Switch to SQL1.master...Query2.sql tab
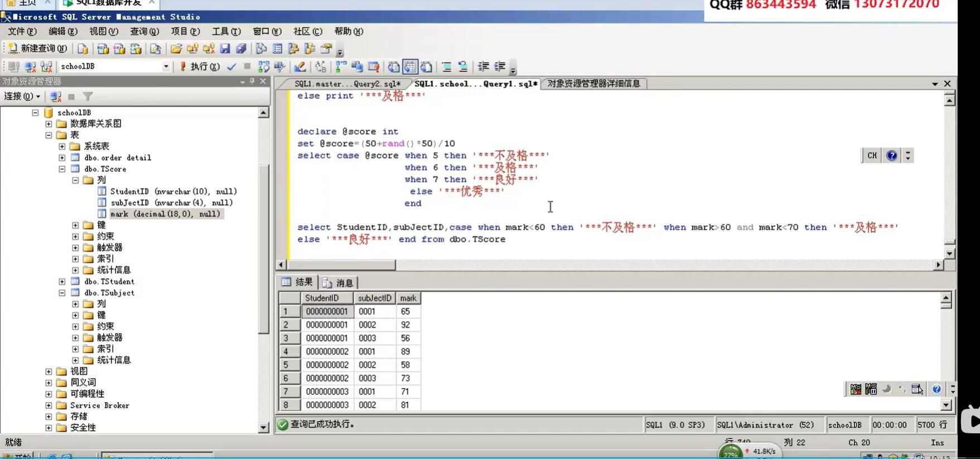The width and height of the screenshot is (980, 459). tap(347, 84)
